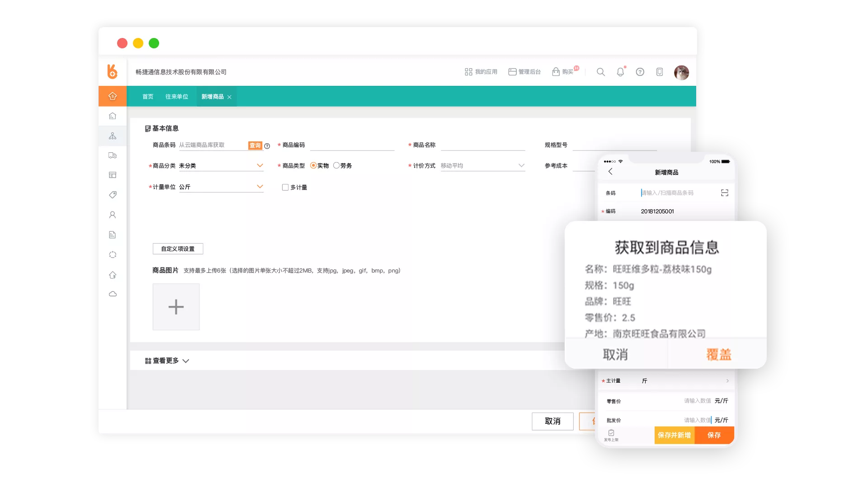Tap orange 保存 button on phone
Image resolution: width=868 pixels, height=488 pixels.
[714, 435]
